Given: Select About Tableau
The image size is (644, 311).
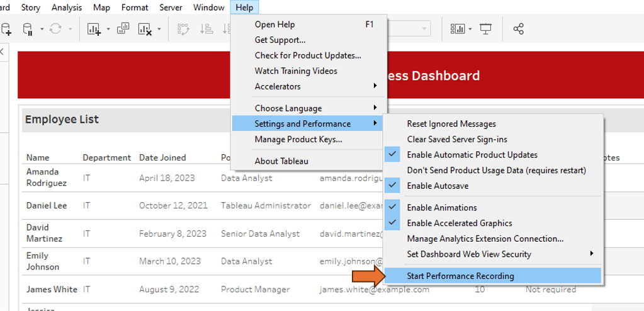Looking at the screenshot, I should pos(308,161).
